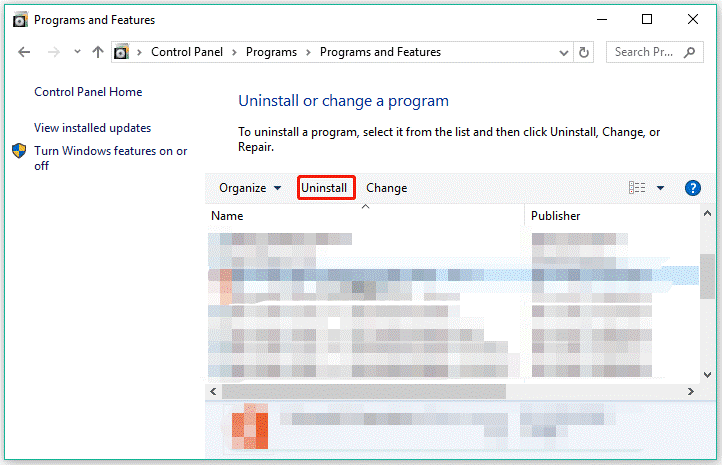Expand chevron after Programs breadcrumb
This screenshot has height=465, width=722.
309,52
